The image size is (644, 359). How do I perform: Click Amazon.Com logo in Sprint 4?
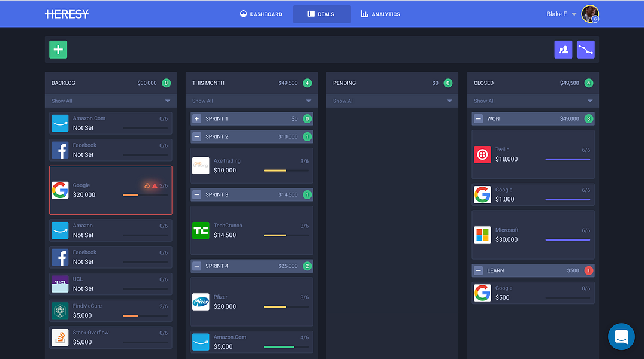coord(201,342)
